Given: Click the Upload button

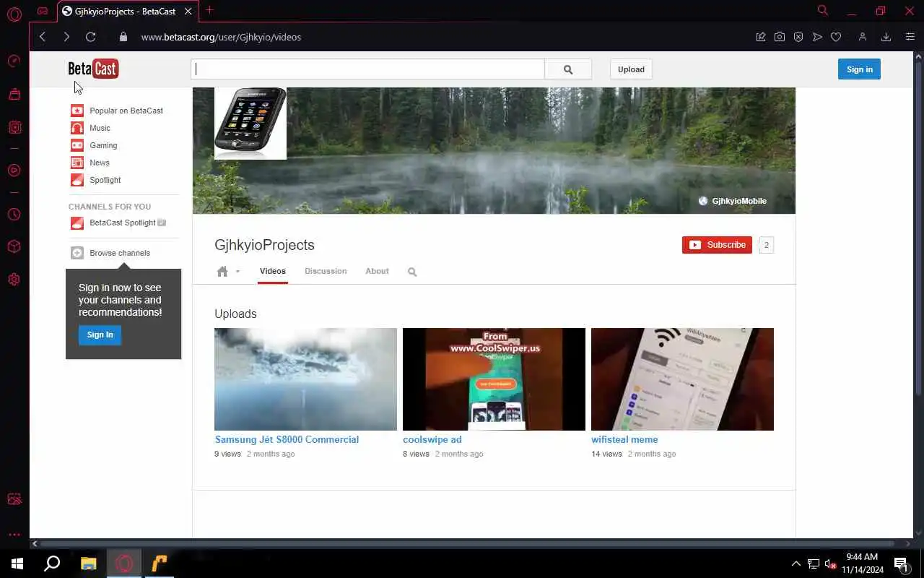Looking at the screenshot, I should (x=631, y=69).
